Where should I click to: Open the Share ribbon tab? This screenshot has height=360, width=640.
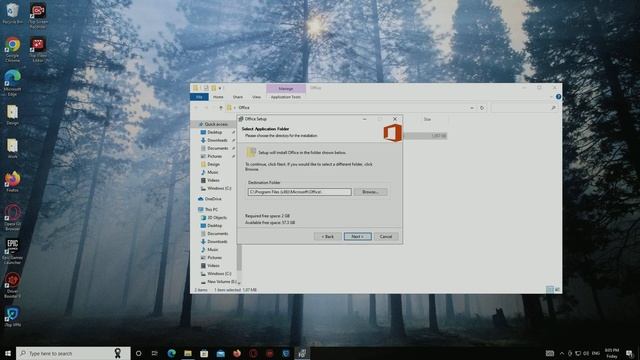(x=238, y=97)
